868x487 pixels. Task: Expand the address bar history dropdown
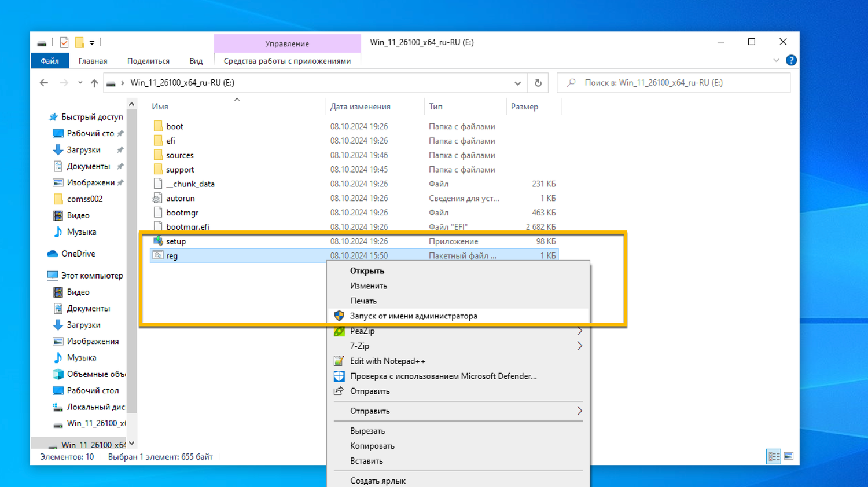coord(517,83)
